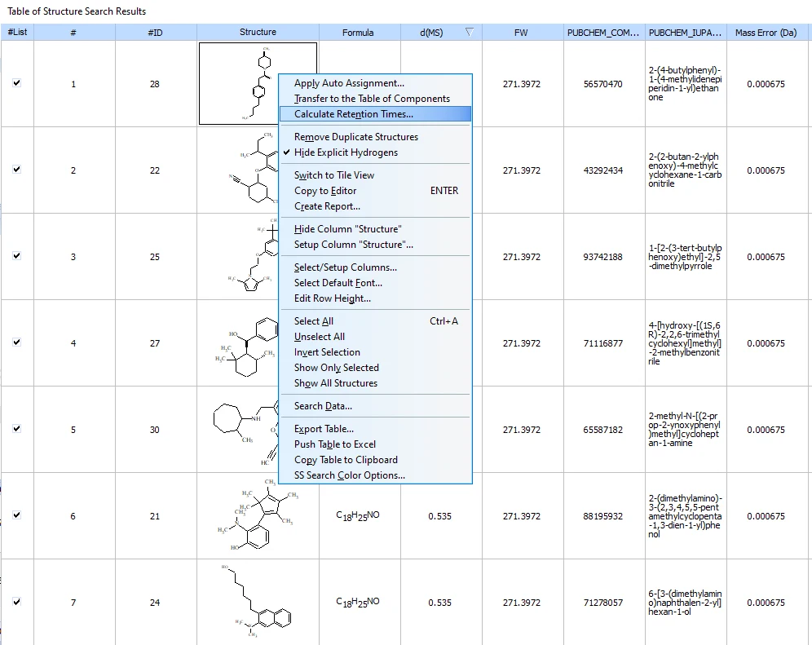This screenshot has width=812, height=645.
Task: Click Push Table to Excel
Action: [376, 444]
